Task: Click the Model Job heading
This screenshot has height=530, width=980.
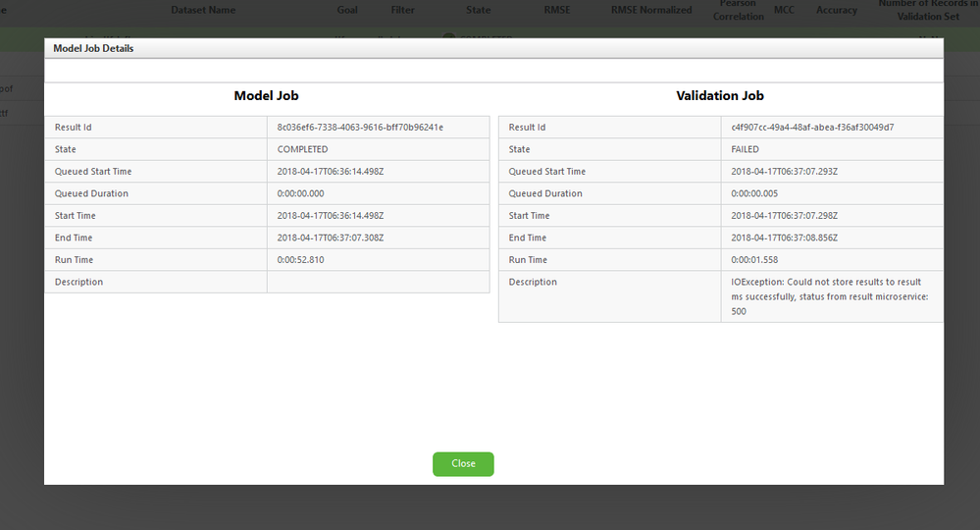Action: [266, 96]
